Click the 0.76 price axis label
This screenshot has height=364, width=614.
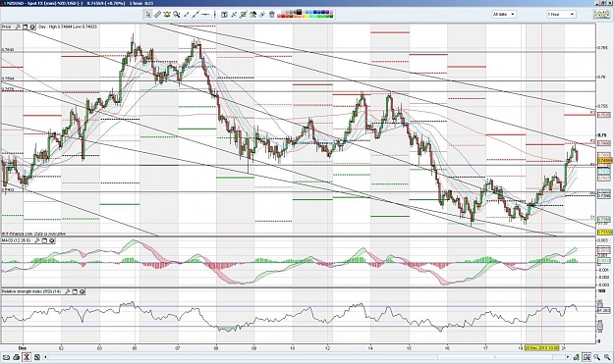point(601,78)
